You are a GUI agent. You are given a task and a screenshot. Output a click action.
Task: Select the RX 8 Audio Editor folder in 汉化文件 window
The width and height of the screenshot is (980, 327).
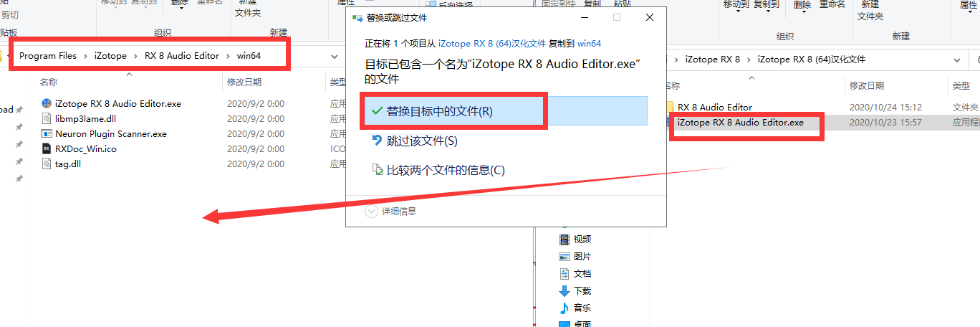point(715,107)
